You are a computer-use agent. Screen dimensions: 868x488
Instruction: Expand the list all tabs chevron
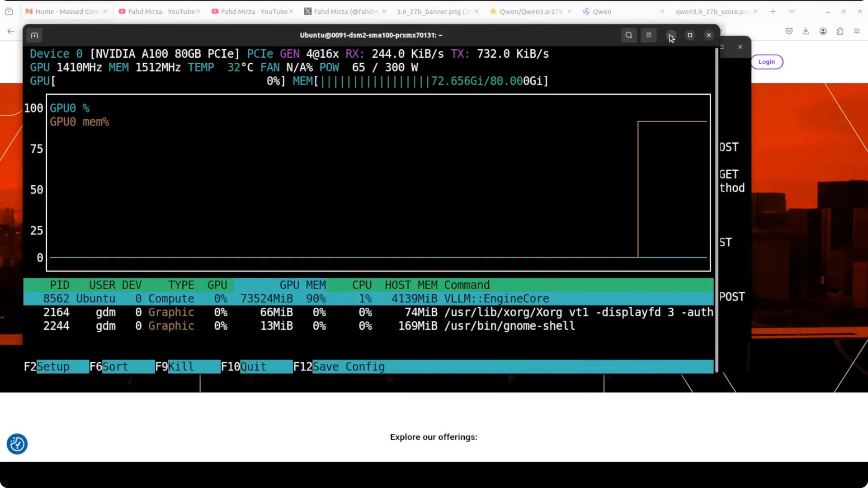(x=792, y=12)
